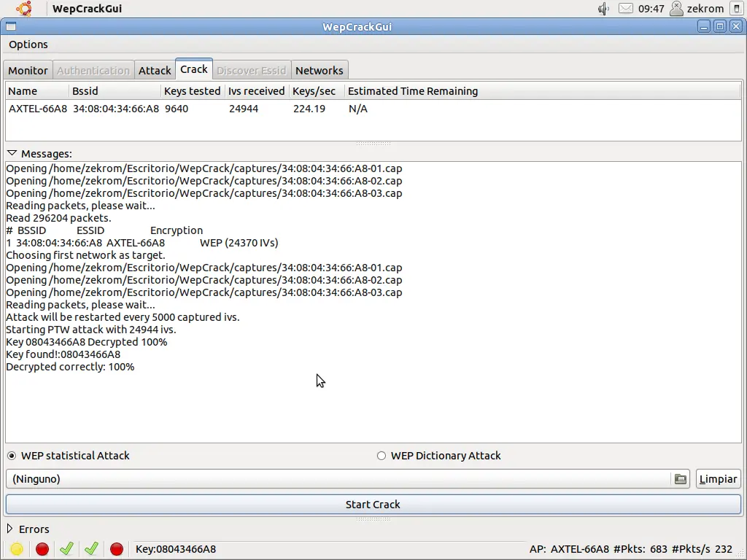Click the red status light next to Key text
The height and width of the screenshot is (560, 747).
[117, 549]
